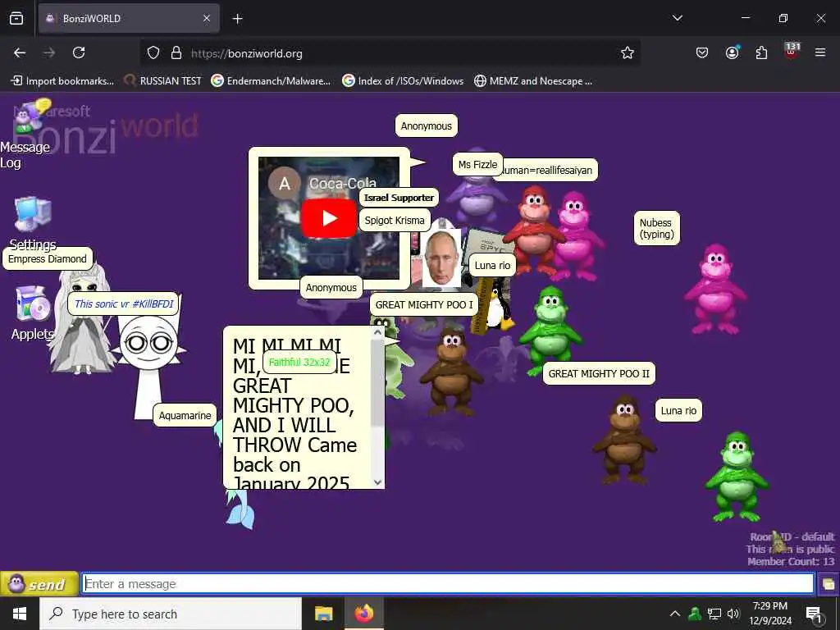Open Endermanch/Malware bookmark
Image resolution: width=840 pixels, height=630 pixels.
point(271,81)
